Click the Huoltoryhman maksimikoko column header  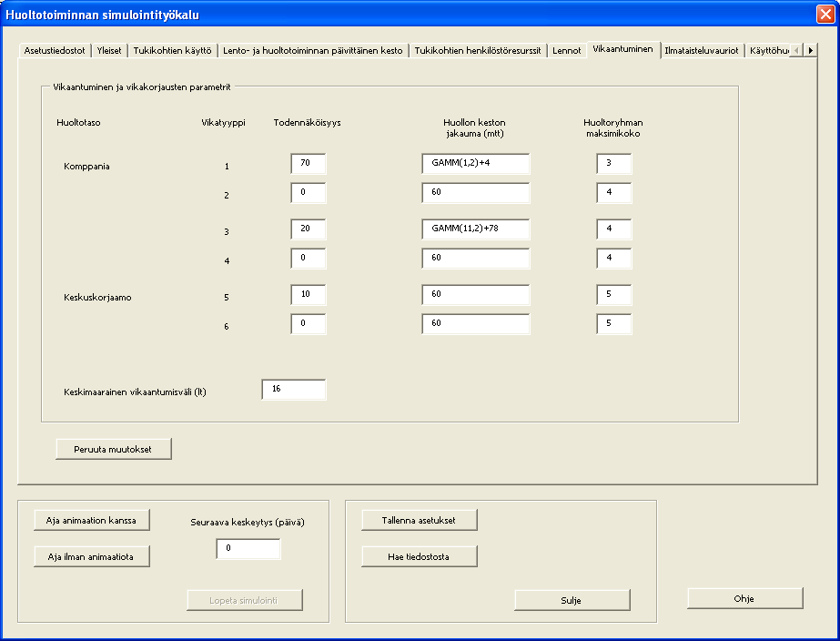(x=613, y=127)
